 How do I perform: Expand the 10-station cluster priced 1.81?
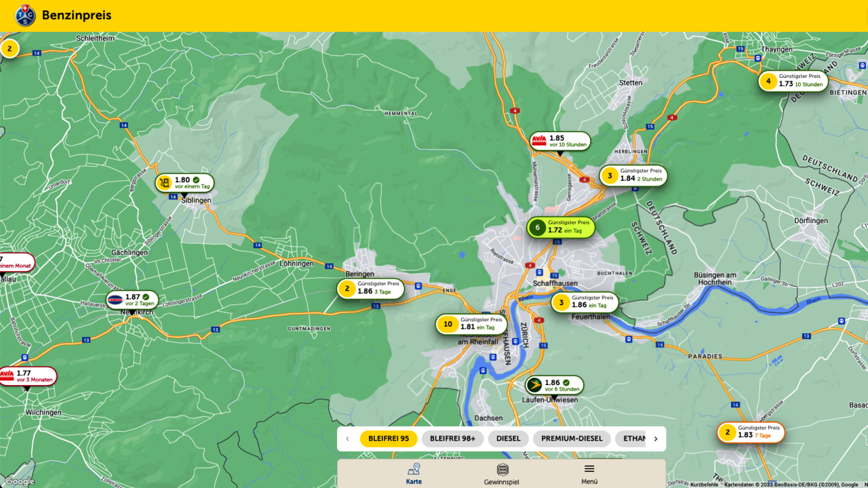point(471,324)
